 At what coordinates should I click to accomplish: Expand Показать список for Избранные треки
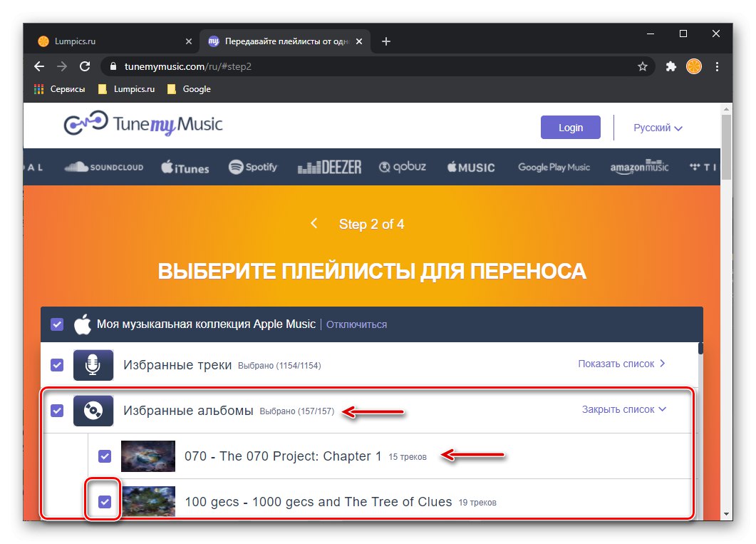621,364
